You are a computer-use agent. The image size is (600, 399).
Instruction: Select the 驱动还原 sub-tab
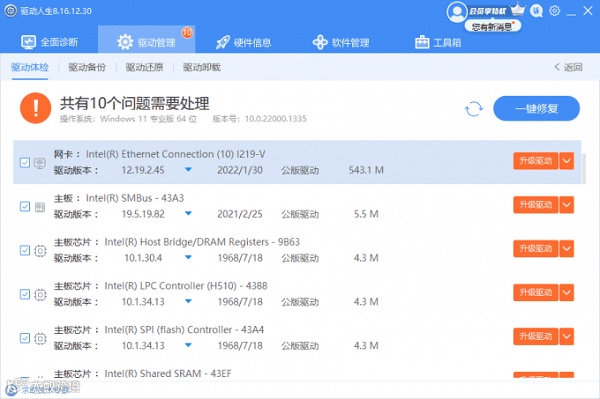[144, 67]
